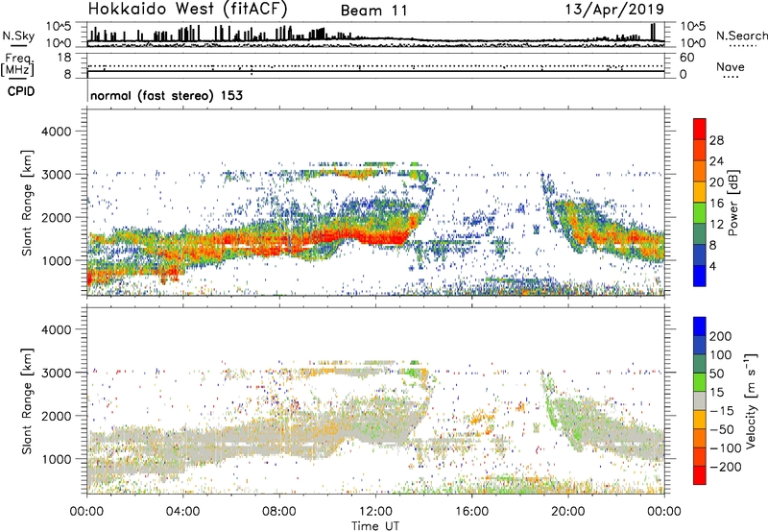Click the '-200' velocity colorbar tick

coord(726,467)
